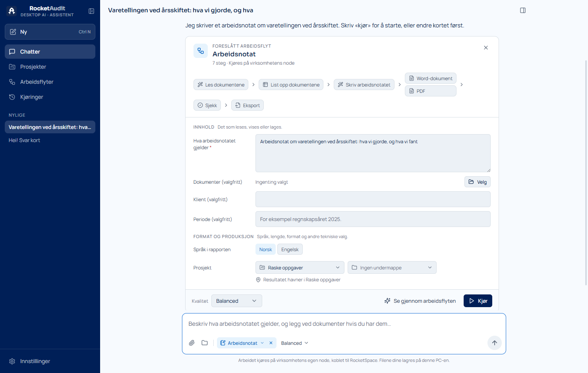The width and height of the screenshot is (588, 373).
Task: Go to Prosjekter in the sidebar
Action: point(50,67)
